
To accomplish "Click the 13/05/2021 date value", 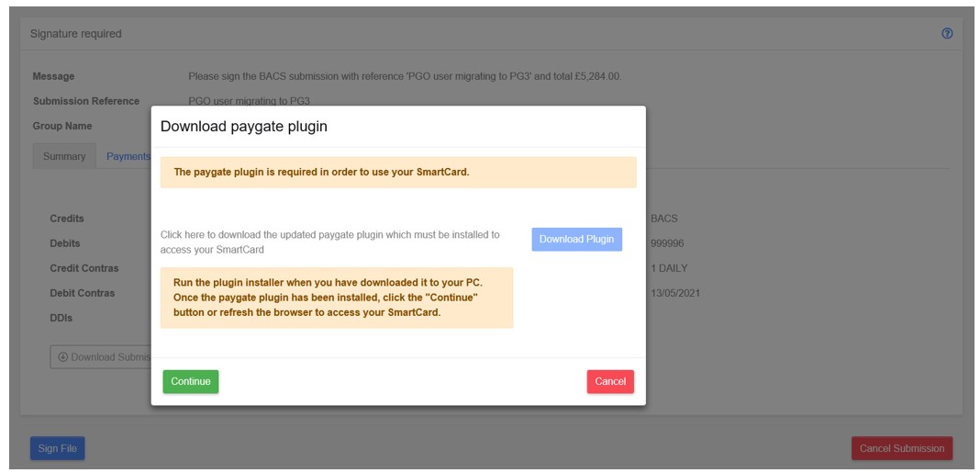I will tap(675, 293).
